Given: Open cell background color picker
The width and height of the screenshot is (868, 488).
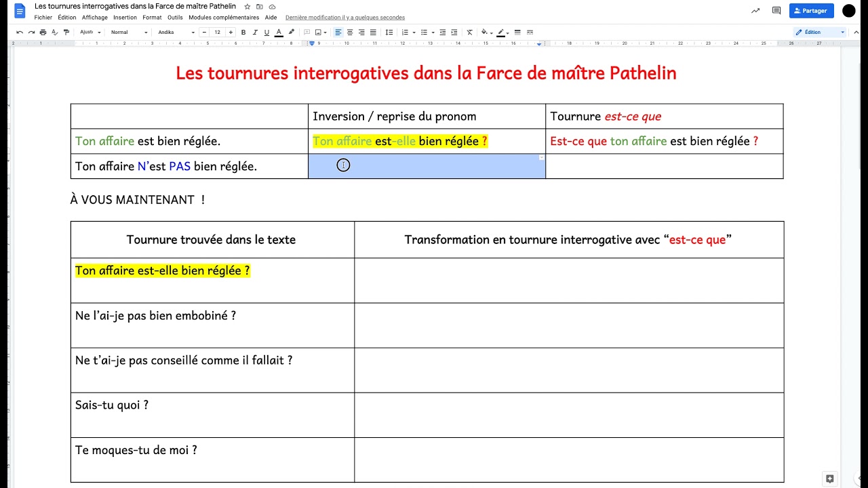Looking at the screenshot, I should coord(486,32).
